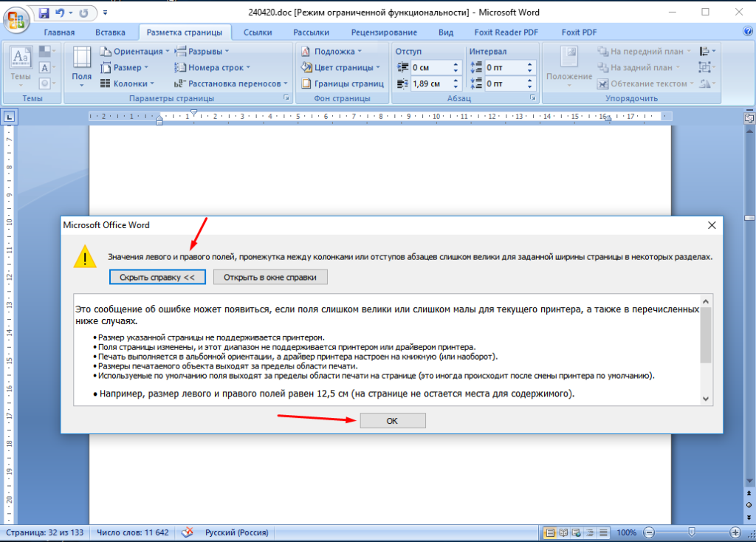The height and width of the screenshot is (542, 756).
Task: Click the left indent field showing 0 см
Action: click(x=431, y=67)
